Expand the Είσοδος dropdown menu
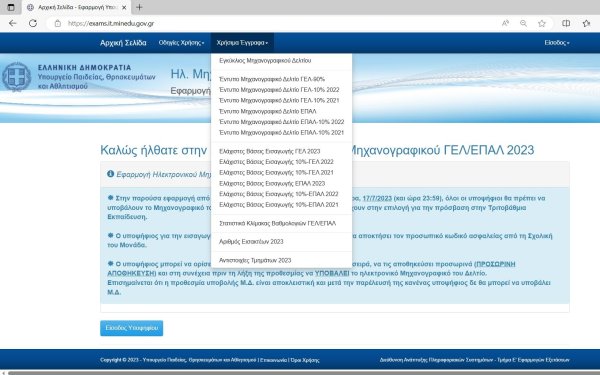 (x=557, y=43)
